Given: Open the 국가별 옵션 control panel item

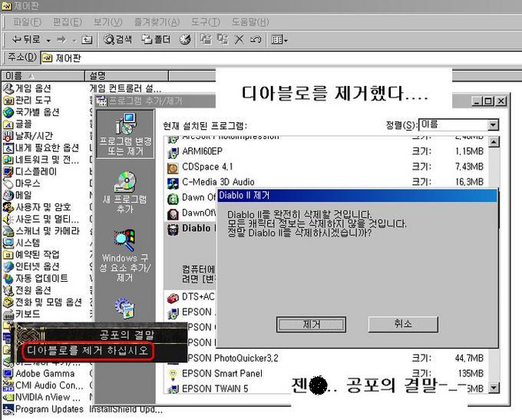Looking at the screenshot, I should tap(31, 112).
